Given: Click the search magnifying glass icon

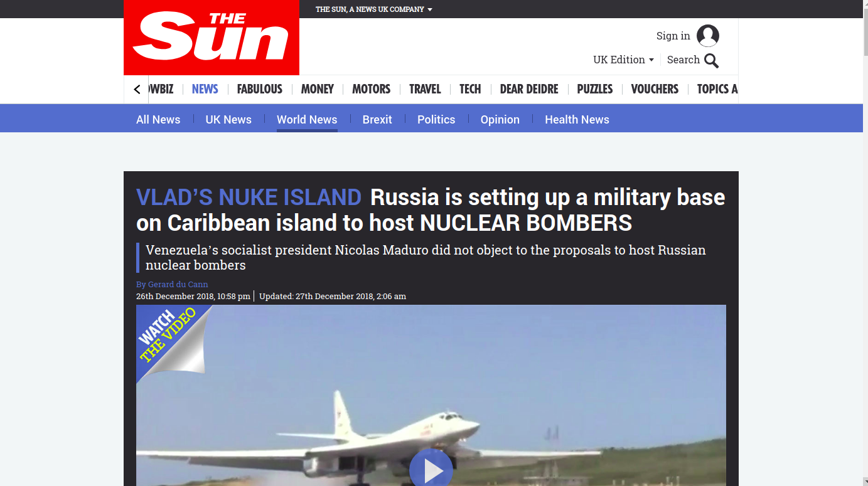Looking at the screenshot, I should (711, 60).
